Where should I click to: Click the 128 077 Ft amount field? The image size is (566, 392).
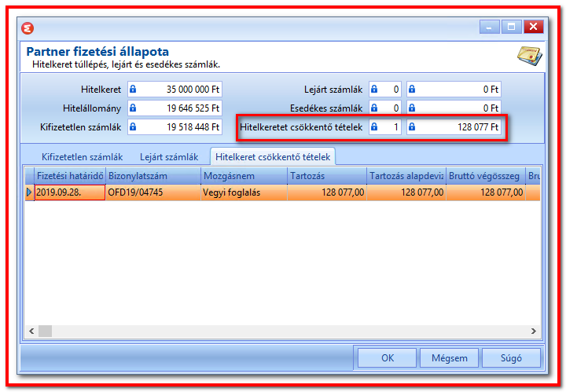(454, 127)
